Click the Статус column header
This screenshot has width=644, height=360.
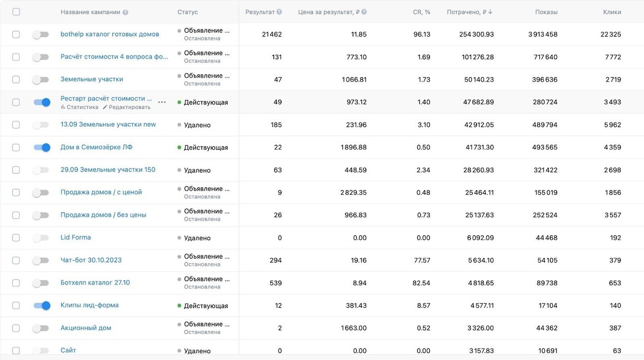(x=187, y=12)
